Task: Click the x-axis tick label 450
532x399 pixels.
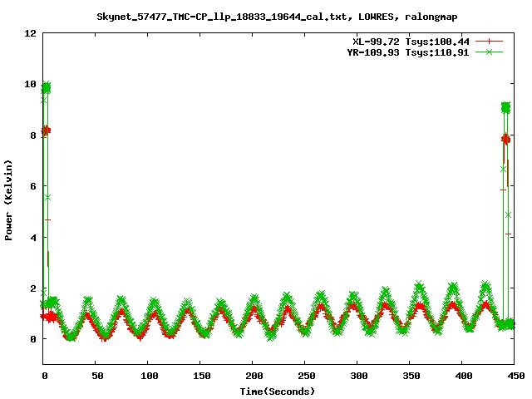Action: (516, 376)
